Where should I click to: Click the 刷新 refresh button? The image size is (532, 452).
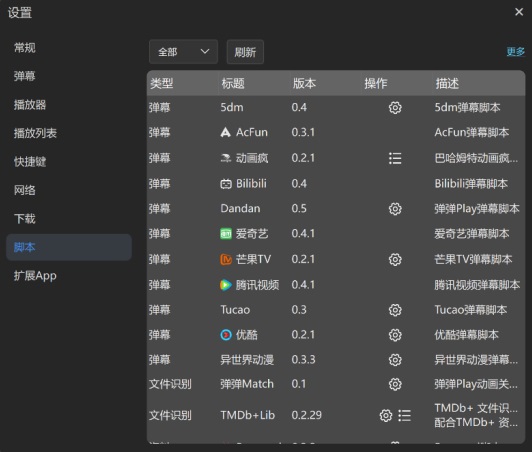(x=245, y=52)
